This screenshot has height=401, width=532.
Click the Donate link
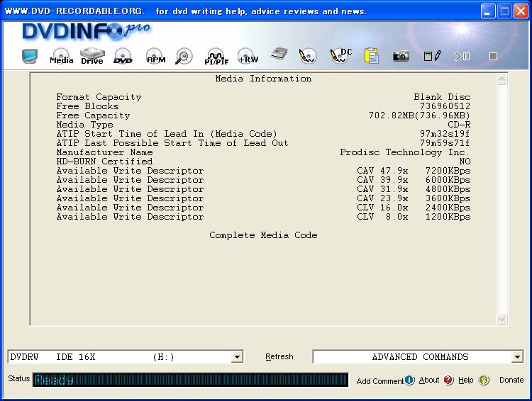tap(511, 380)
